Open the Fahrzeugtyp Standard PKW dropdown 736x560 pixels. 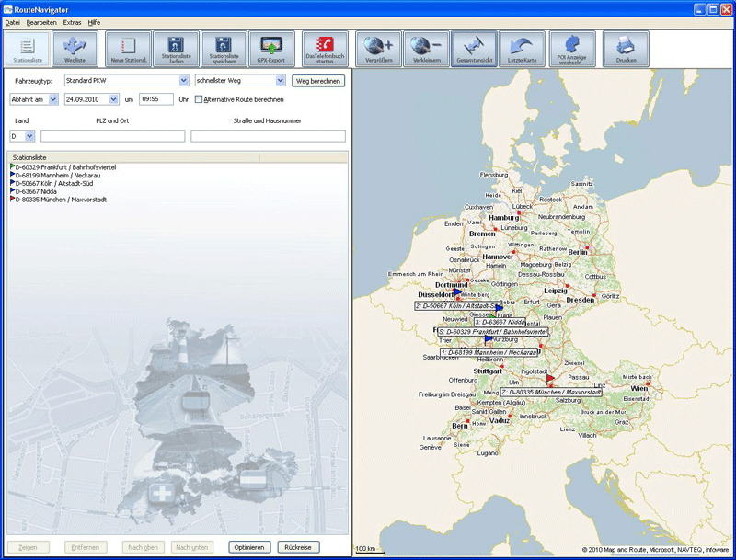pos(184,81)
